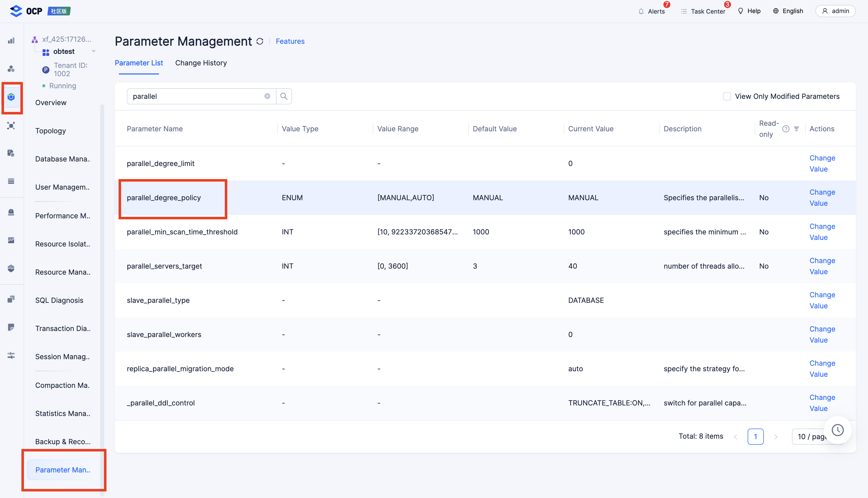
Task: Switch to the Parameter List tab
Action: [x=139, y=63]
